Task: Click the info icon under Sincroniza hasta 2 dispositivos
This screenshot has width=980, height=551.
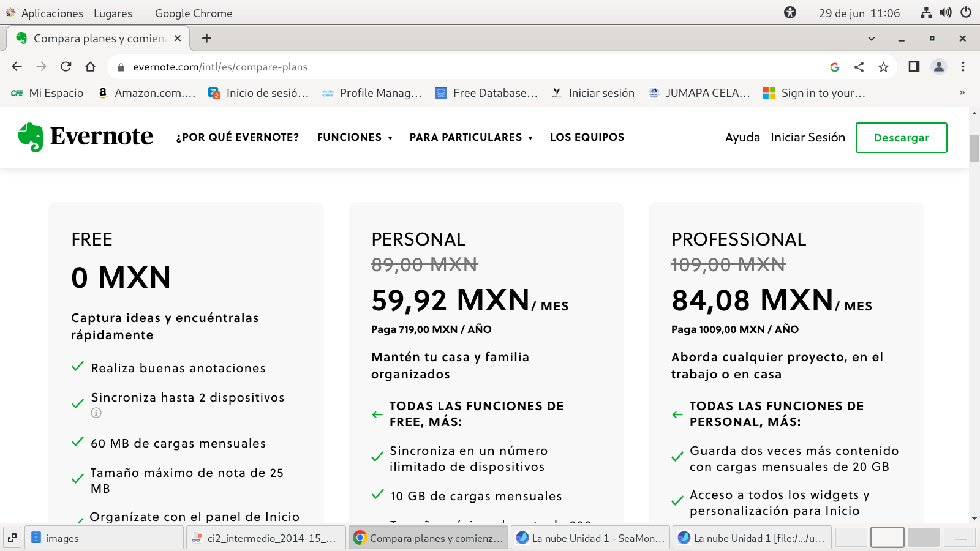Action: pyautogui.click(x=96, y=413)
